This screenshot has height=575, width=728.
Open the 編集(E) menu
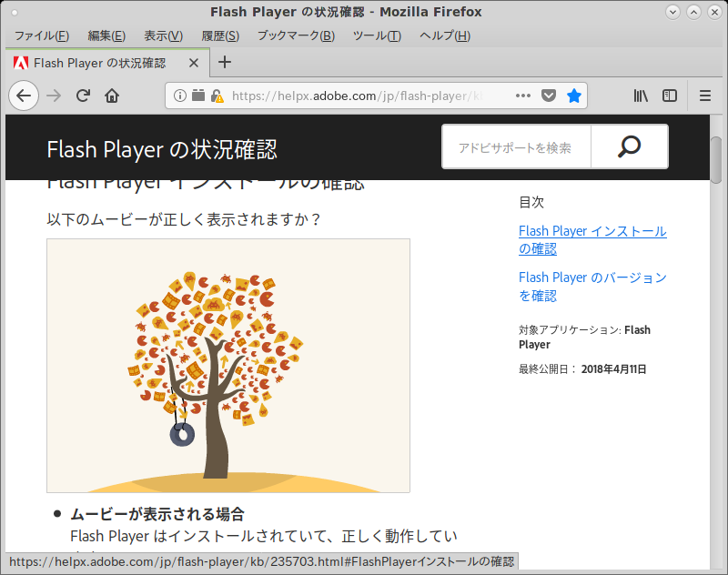pyautogui.click(x=106, y=35)
